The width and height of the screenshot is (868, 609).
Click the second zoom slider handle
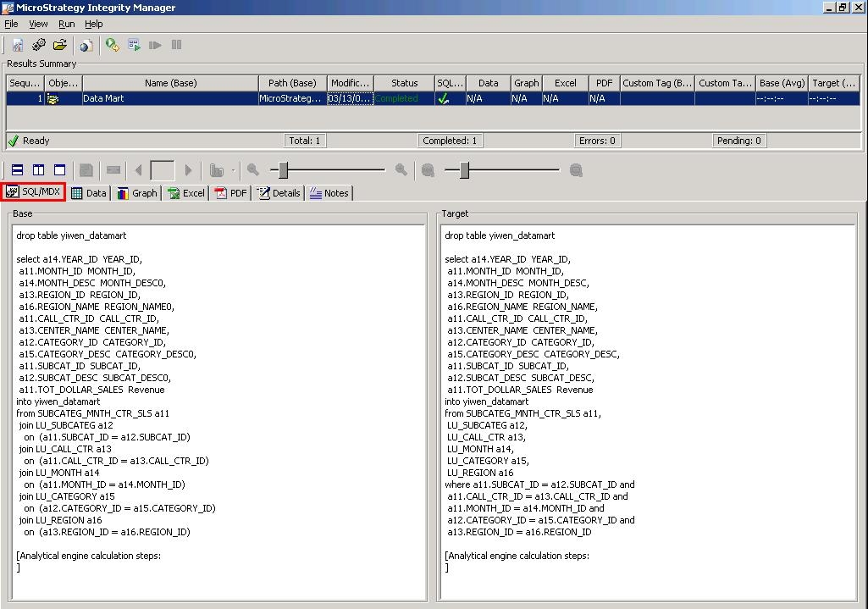click(464, 170)
